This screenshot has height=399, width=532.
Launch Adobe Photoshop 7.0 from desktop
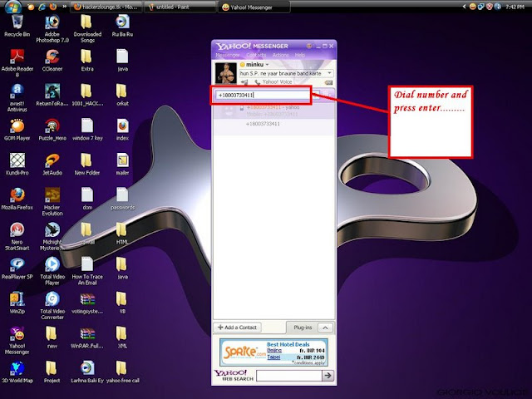point(52,28)
